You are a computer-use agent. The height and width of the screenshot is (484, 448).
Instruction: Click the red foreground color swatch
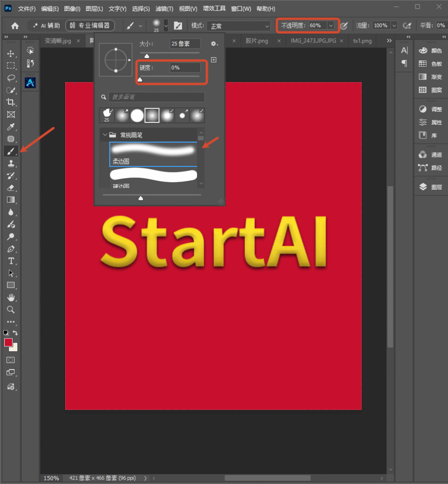[9, 342]
